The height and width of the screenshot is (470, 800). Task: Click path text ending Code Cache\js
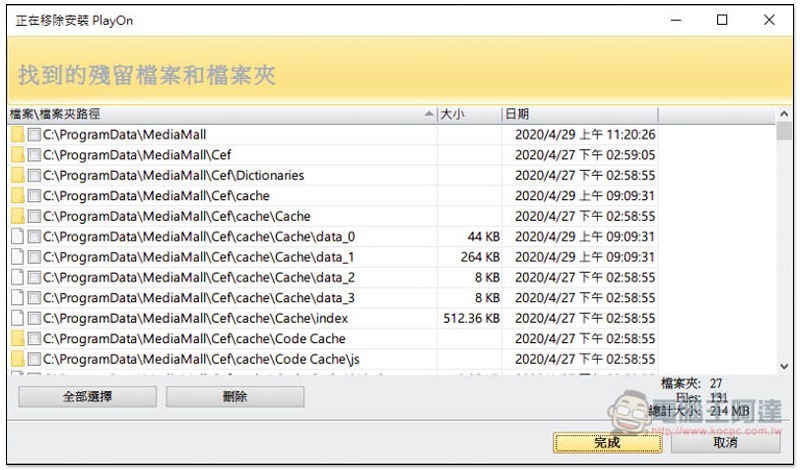tap(202, 359)
